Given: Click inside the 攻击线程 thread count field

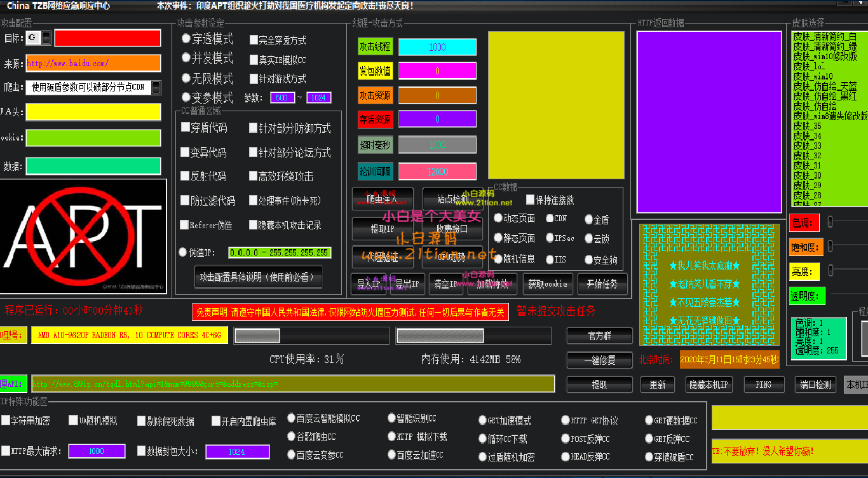Looking at the screenshot, I should click(437, 46).
